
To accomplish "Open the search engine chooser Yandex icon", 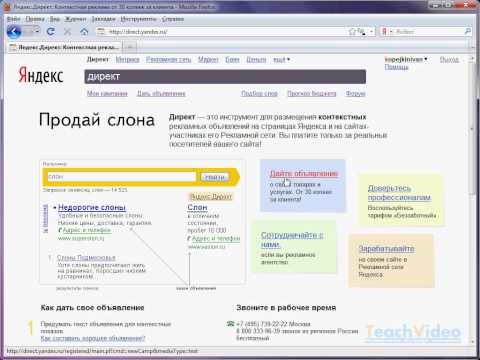I will coord(386,32).
